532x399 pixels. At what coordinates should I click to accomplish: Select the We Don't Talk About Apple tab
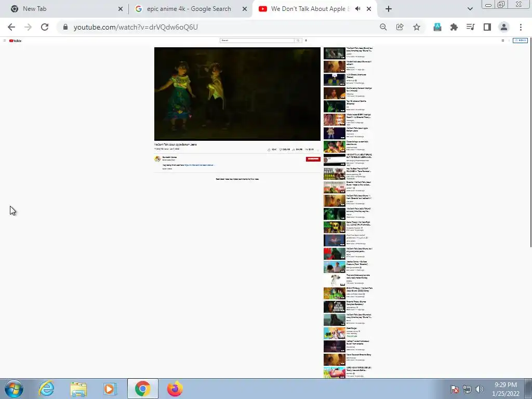click(314, 9)
